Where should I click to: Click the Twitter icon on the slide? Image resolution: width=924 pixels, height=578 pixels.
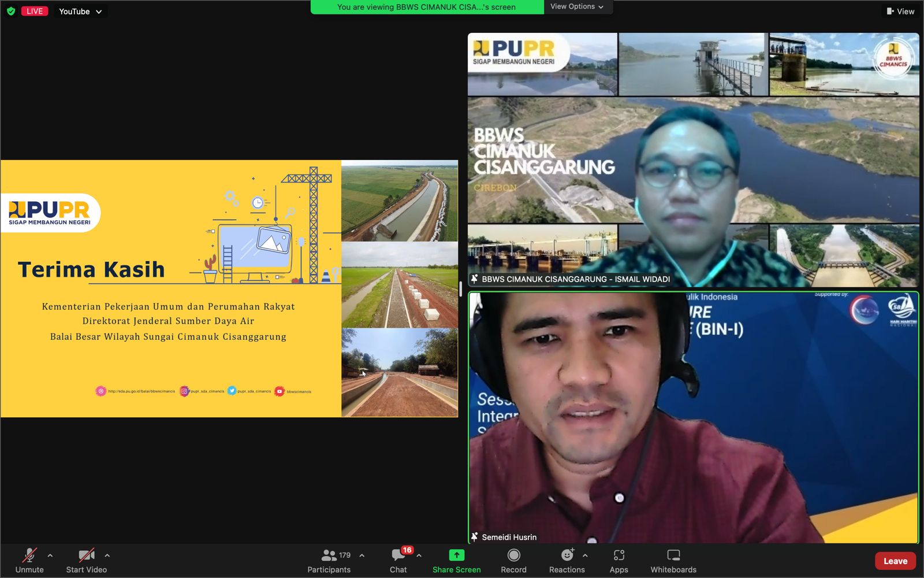(x=232, y=391)
